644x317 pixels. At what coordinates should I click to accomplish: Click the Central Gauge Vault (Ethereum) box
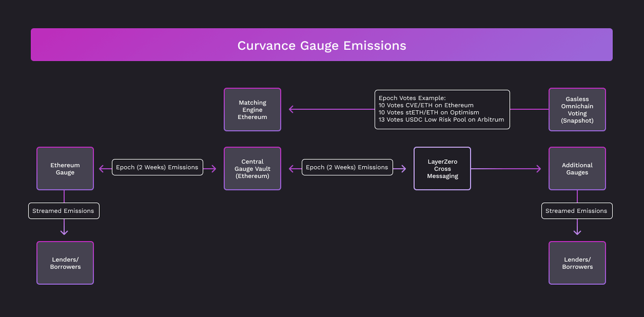click(252, 168)
